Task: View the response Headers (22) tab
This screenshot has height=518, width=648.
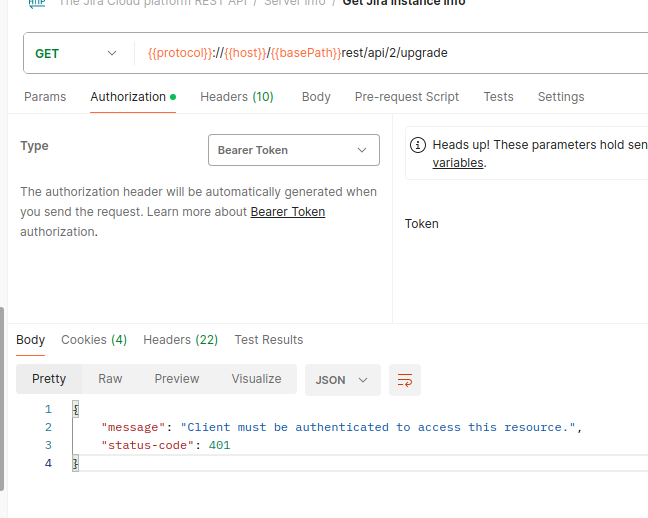Action: [181, 340]
